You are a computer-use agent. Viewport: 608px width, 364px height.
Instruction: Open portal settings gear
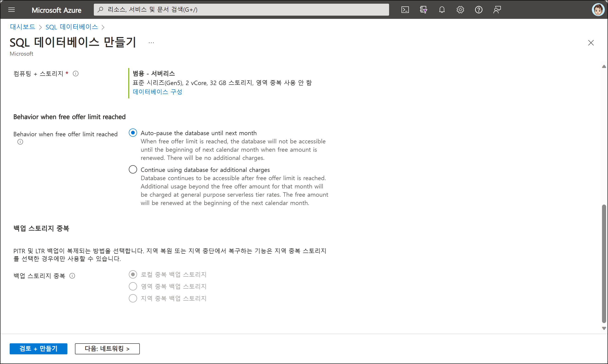(460, 10)
